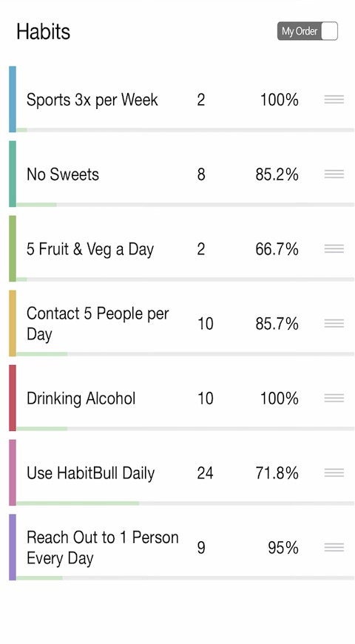Select the Use HabitBull Daily reorder handle
This screenshot has width=355, height=644.
(x=334, y=472)
